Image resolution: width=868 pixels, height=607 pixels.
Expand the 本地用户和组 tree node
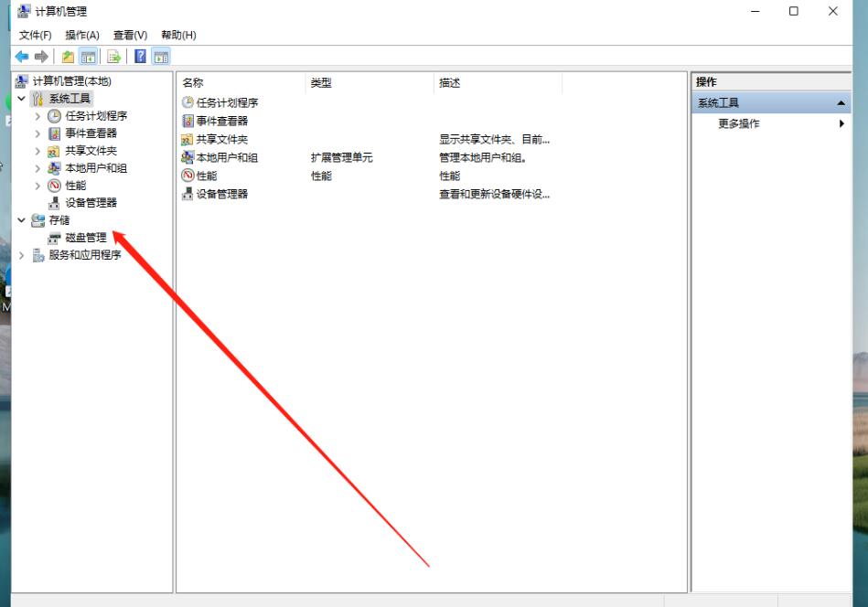click(x=38, y=168)
